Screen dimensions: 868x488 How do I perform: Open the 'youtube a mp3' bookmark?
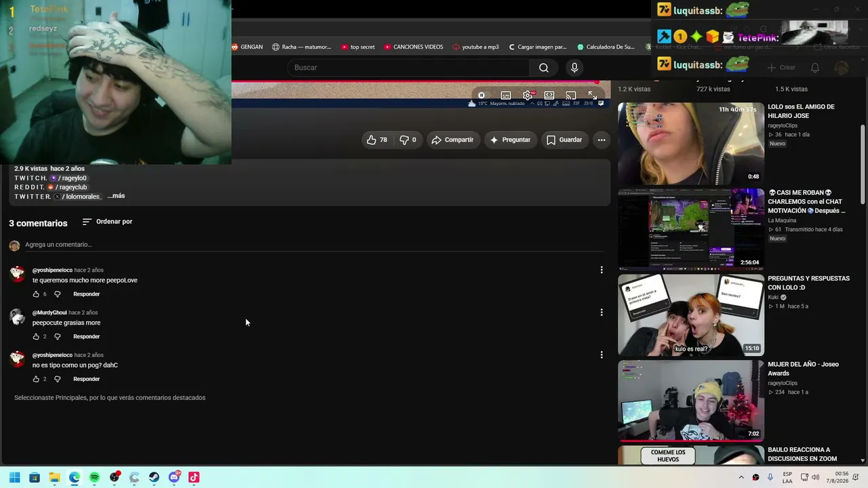tap(475, 47)
